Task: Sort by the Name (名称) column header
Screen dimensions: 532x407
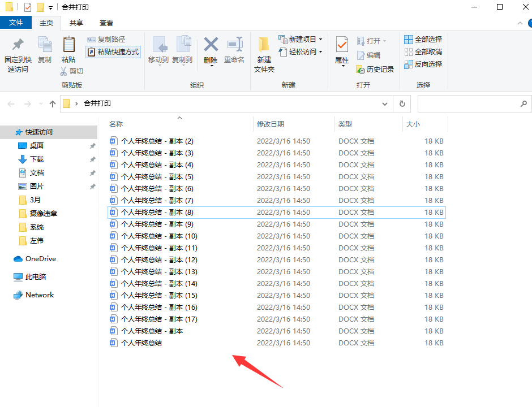Action: 116,124
